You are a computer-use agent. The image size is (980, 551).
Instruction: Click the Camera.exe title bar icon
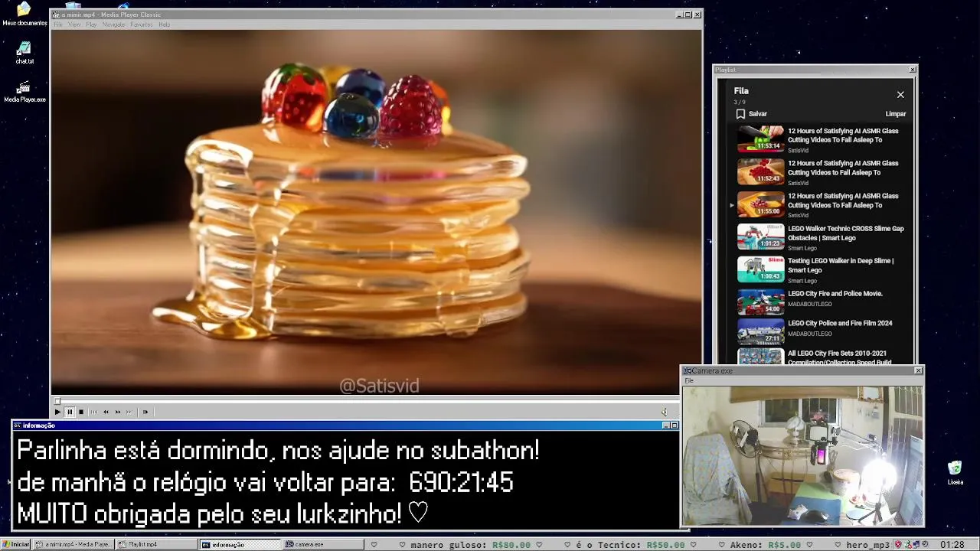tap(688, 371)
